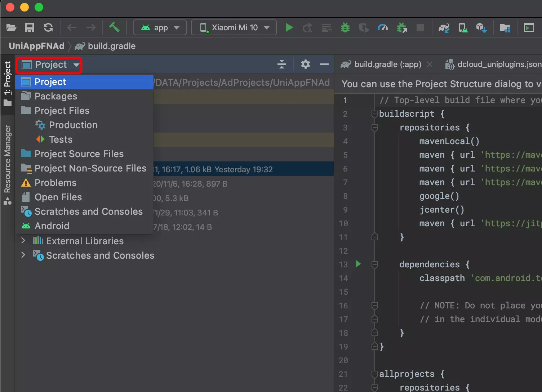Screen dimensions: 542x392
Task: Open the AVD Manager icon
Action: 463,28
